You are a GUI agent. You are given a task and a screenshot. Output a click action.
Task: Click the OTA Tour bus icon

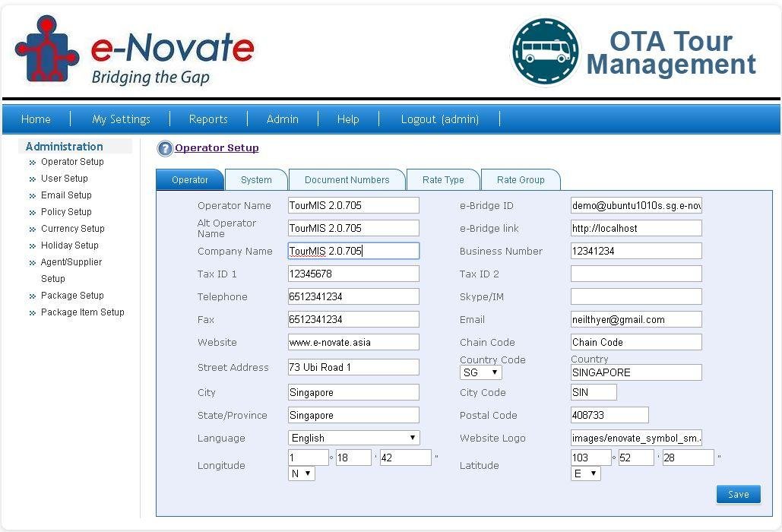click(x=544, y=52)
